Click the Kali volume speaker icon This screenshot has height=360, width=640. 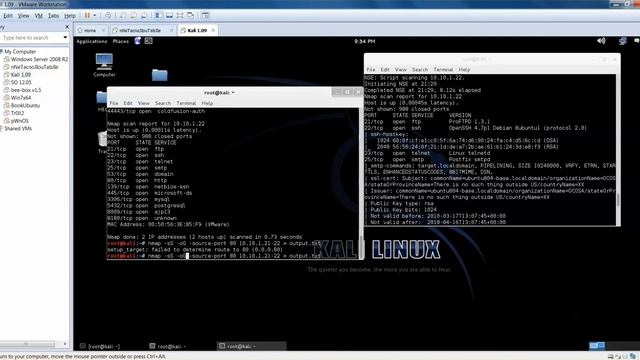[601, 41]
